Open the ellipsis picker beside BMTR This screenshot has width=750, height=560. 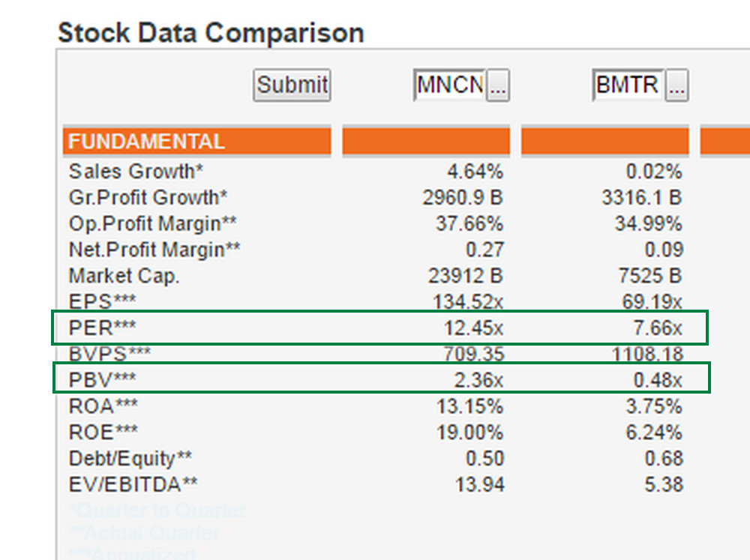point(676,86)
